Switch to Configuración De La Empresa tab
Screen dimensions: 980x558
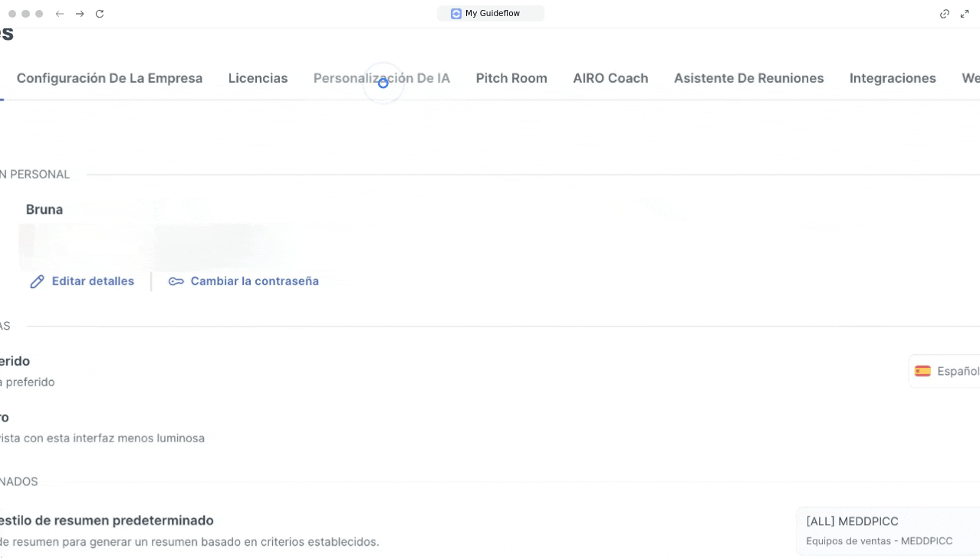click(110, 78)
